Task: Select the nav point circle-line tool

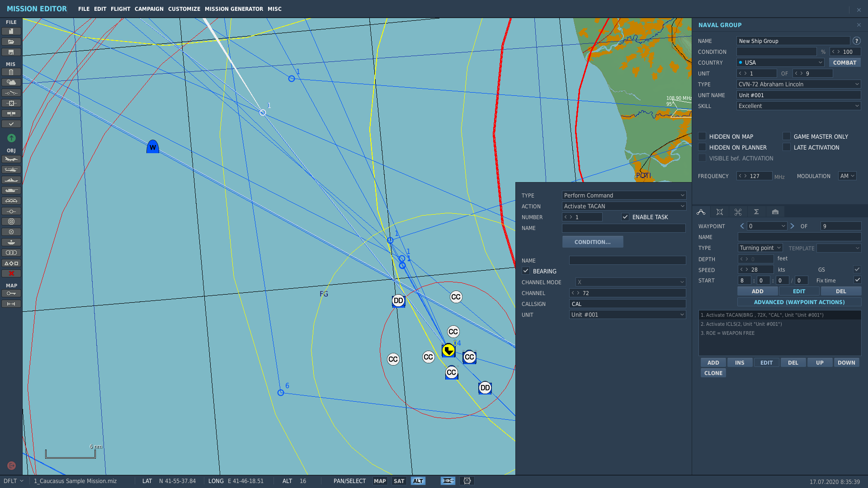Action: (x=11, y=211)
